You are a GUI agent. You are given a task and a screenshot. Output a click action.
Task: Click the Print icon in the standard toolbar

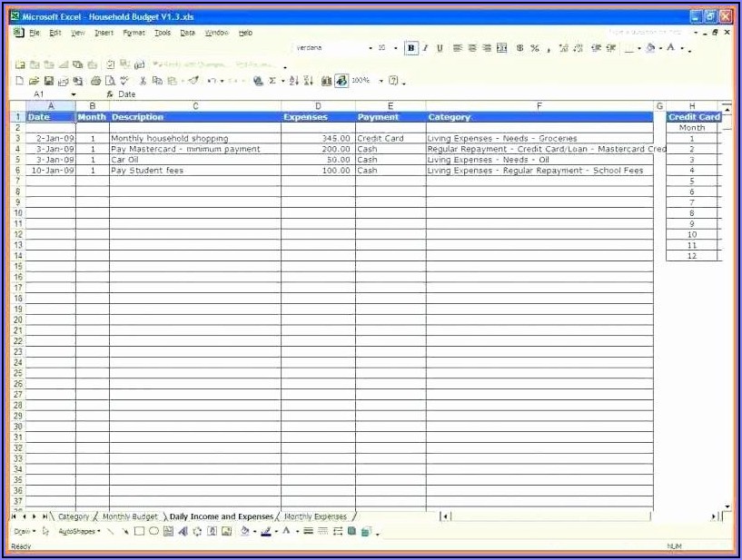(x=95, y=81)
